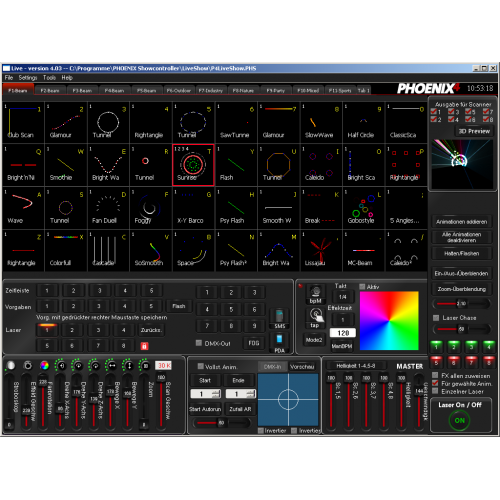
Task: Switch to the F6-Outdoor tab
Action: (179, 90)
